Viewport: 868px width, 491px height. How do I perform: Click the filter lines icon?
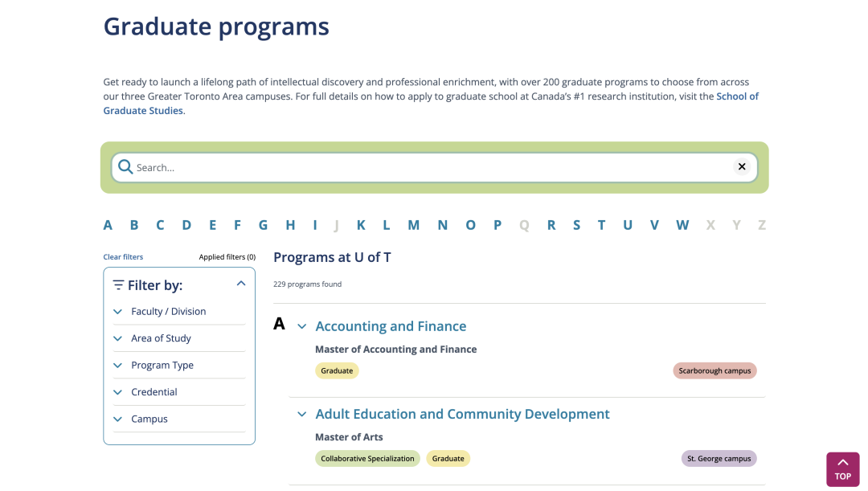tap(119, 285)
